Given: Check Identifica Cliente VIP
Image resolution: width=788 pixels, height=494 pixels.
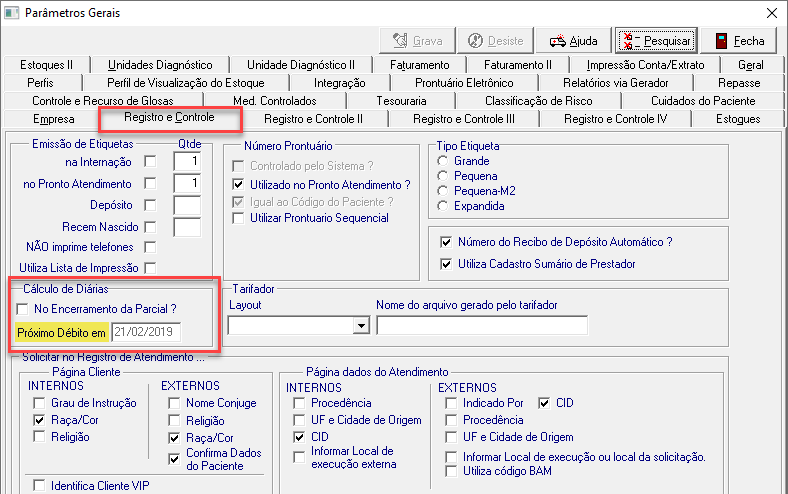Looking at the screenshot, I should (39, 485).
